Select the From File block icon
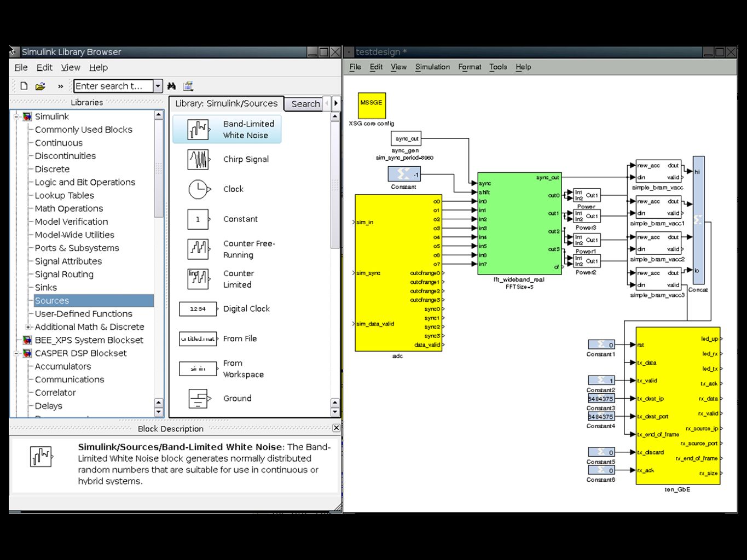The image size is (747, 560). (x=198, y=339)
